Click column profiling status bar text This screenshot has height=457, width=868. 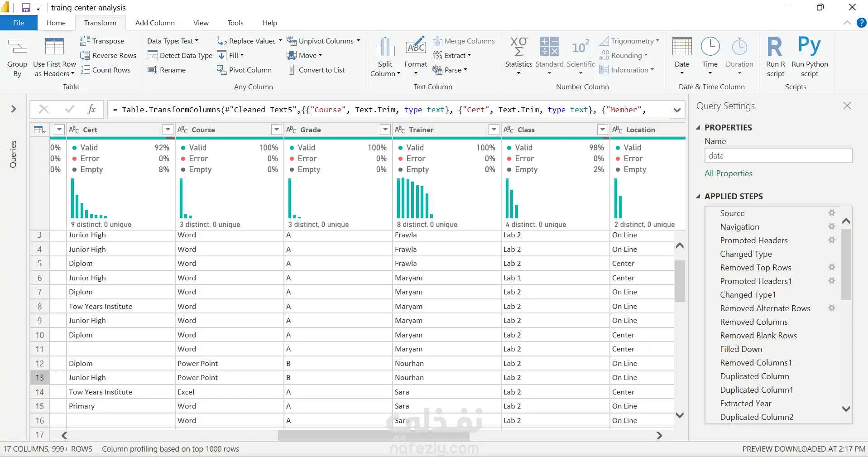(x=171, y=449)
